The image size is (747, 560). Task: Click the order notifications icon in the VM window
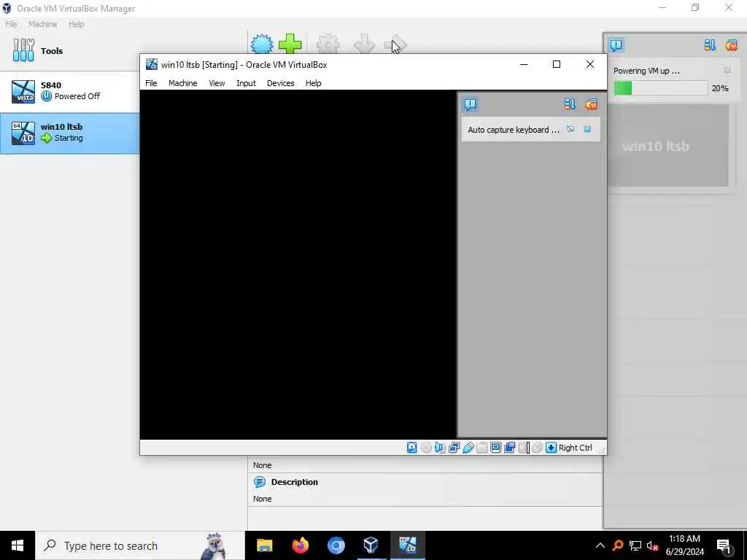tap(570, 104)
